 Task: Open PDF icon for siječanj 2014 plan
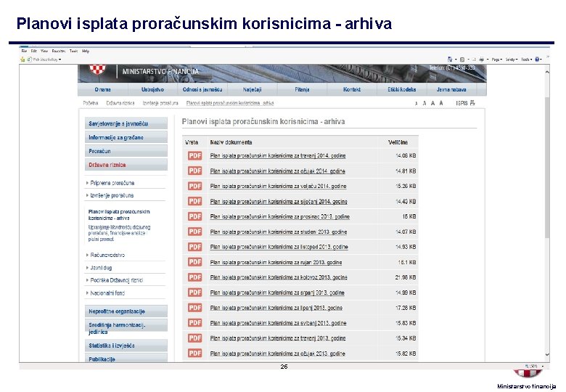(194, 201)
